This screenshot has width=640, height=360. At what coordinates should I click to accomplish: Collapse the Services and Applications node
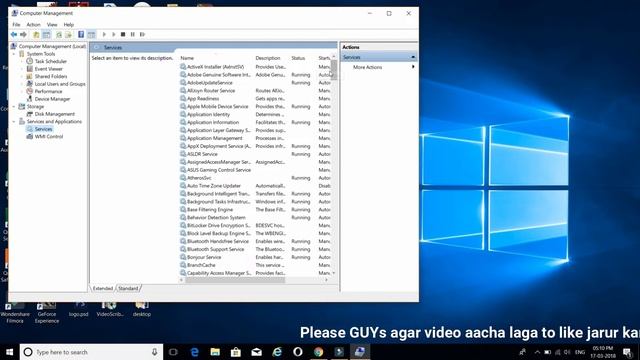click(14, 122)
